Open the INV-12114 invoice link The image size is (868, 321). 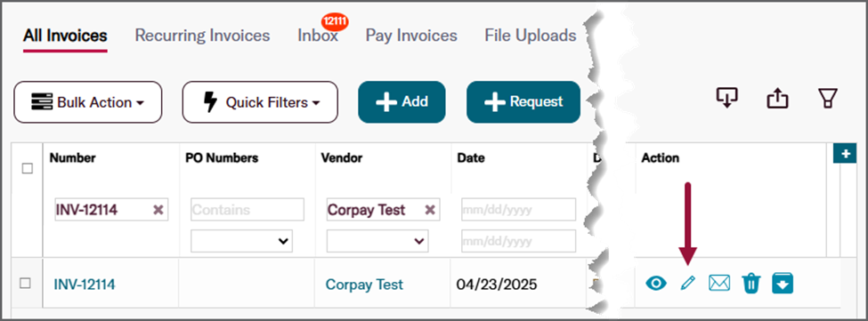[85, 285]
